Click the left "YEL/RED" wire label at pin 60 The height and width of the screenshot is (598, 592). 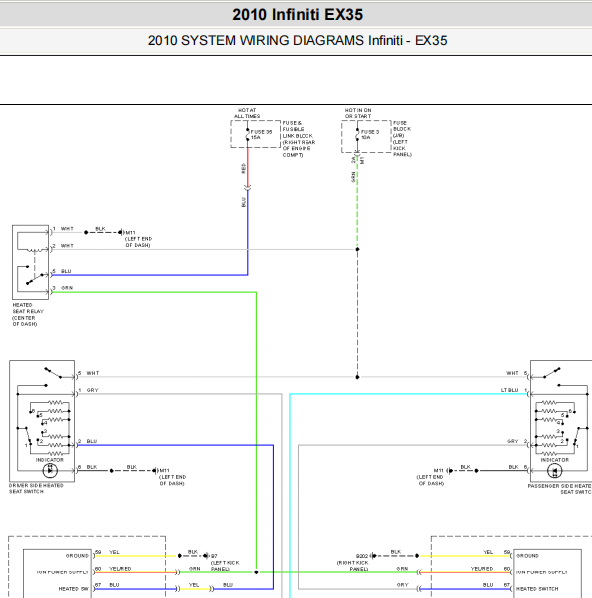pyautogui.click(x=120, y=569)
